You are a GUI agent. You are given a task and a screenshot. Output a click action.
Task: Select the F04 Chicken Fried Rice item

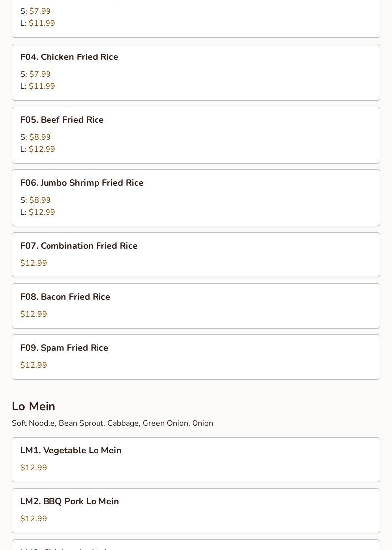coord(69,57)
